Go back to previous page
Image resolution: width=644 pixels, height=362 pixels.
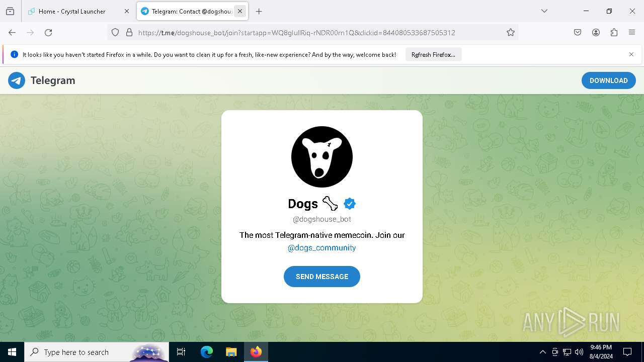[12, 33]
